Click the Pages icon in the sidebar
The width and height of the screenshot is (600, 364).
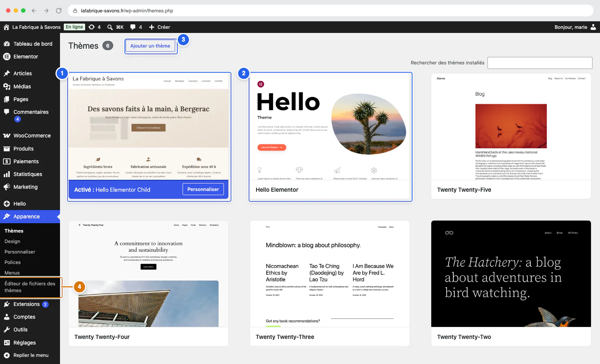7,99
